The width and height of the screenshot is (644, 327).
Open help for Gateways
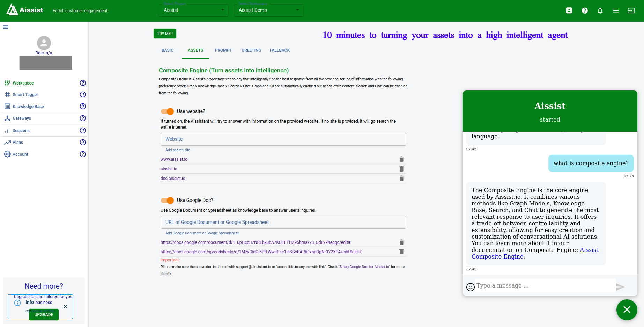(83, 118)
